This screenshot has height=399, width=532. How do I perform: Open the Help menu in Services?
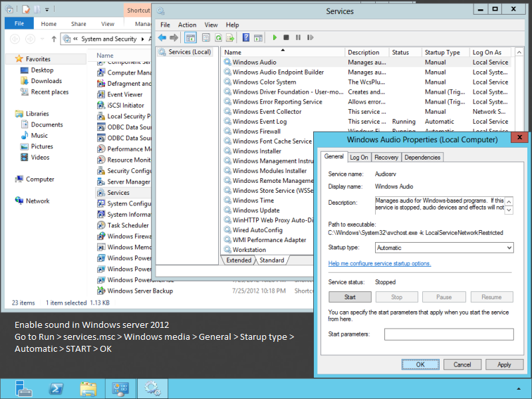coord(232,25)
